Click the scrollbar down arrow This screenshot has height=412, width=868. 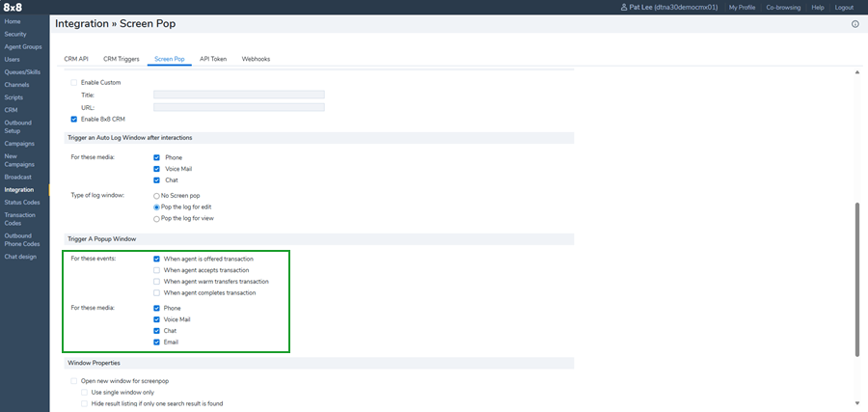(857, 402)
